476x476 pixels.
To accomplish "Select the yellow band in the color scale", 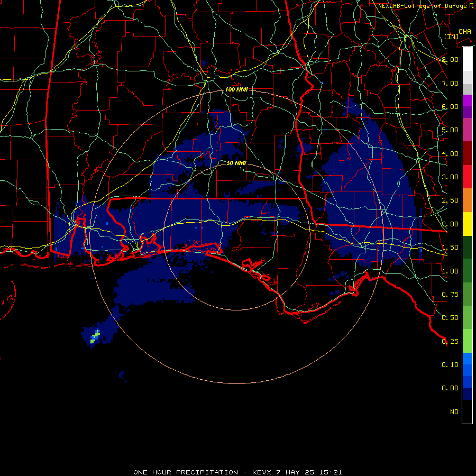I will pyautogui.click(x=467, y=224).
